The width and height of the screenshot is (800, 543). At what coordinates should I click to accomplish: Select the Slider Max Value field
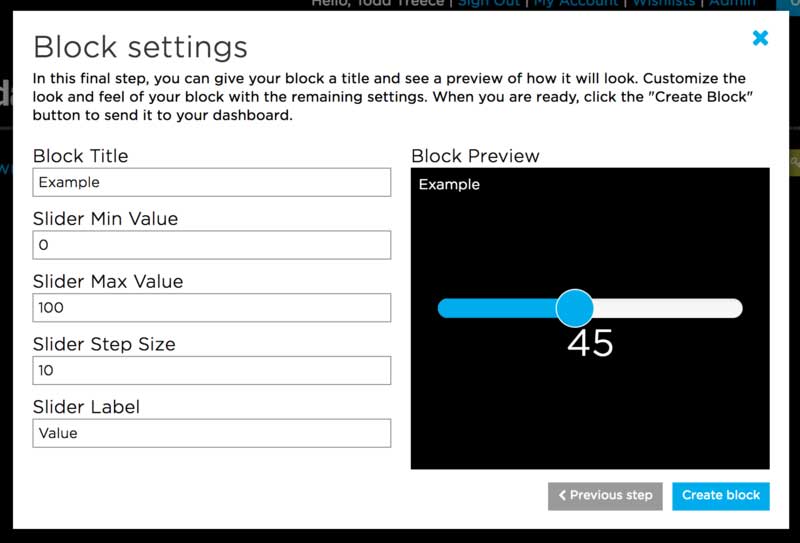pos(211,308)
